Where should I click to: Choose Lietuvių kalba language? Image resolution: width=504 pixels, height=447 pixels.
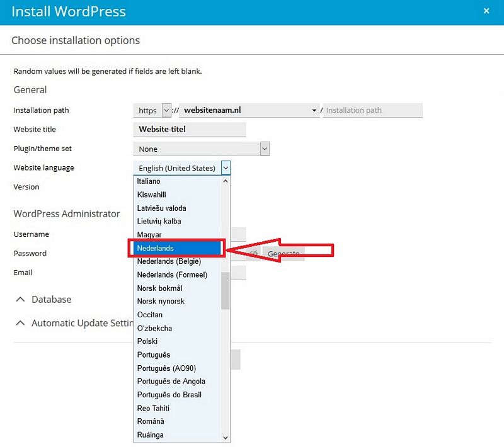(x=177, y=222)
